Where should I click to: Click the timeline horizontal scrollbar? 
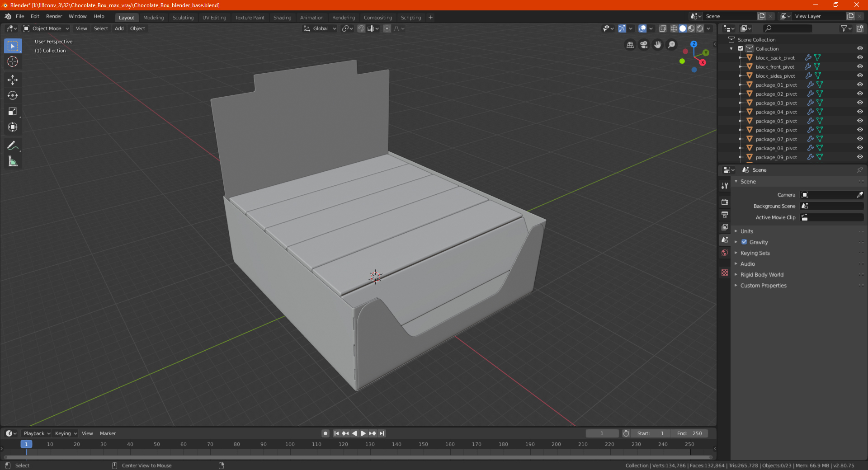point(358,457)
